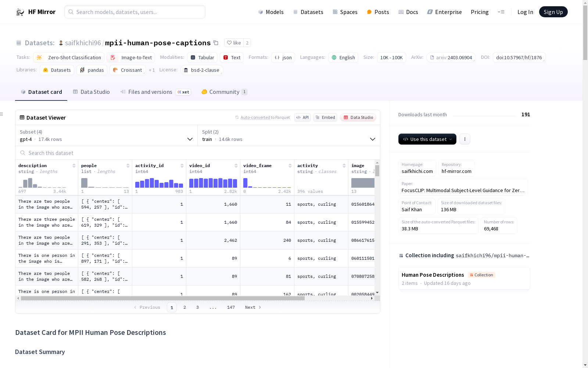Click the saifkhichi96 user avatar icon
Image resolution: width=588 pixels, height=368 pixels.
pos(61,43)
